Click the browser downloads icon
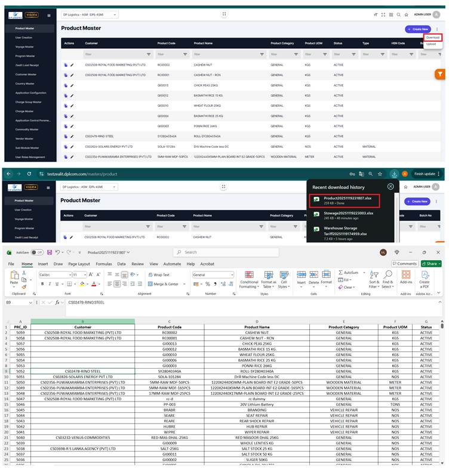The image size is (449, 476). 394,174
